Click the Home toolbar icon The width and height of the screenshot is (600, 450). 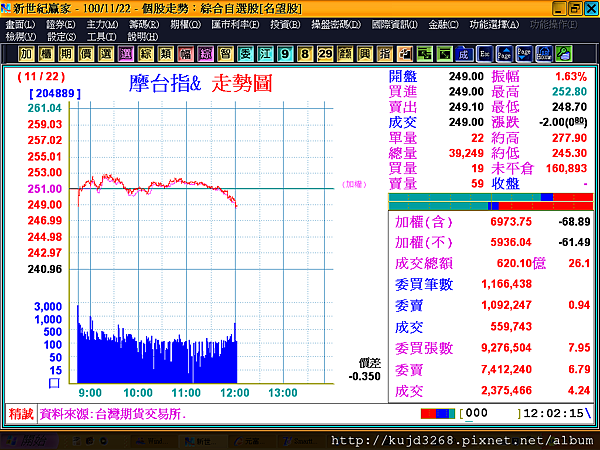pos(544,54)
